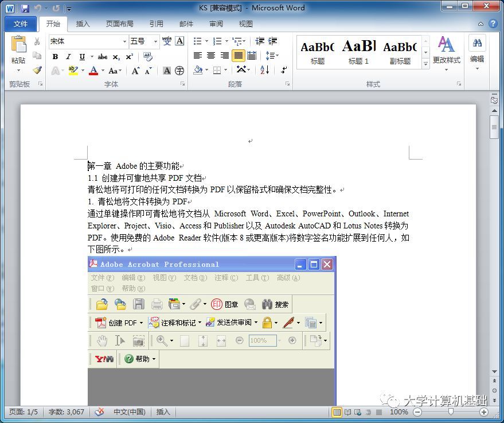Open the highlight color dropdown arrow
Screen dimensions: 504x423
point(83,71)
